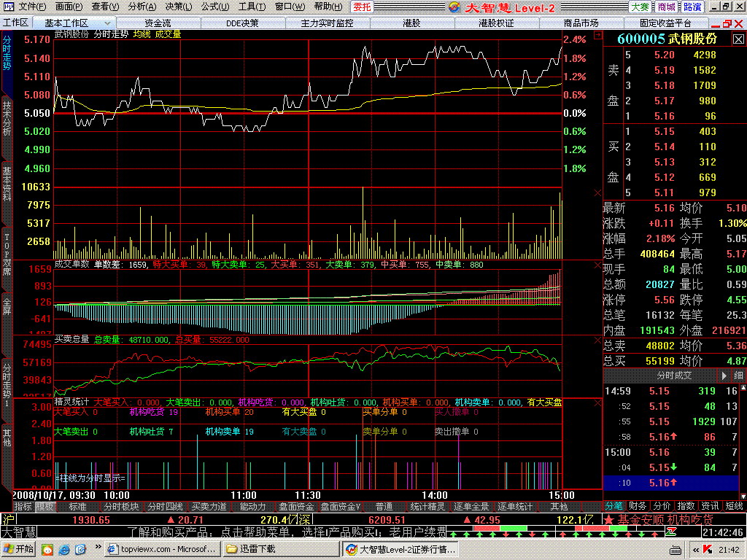
Task: Close the volume sub-chart with its X icon
Action: [598, 192]
